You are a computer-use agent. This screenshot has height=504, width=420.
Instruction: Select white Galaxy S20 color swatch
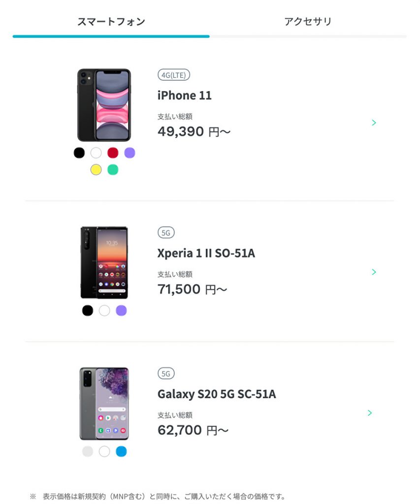click(104, 451)
